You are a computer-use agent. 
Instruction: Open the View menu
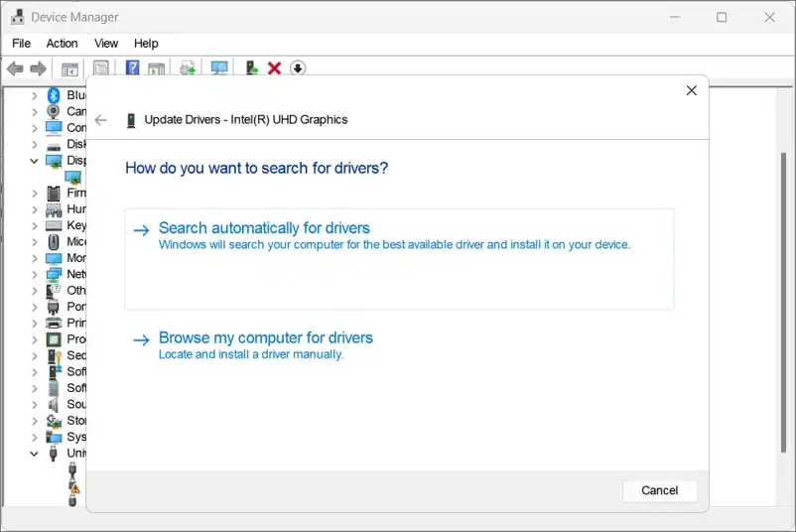click(106, 44)
